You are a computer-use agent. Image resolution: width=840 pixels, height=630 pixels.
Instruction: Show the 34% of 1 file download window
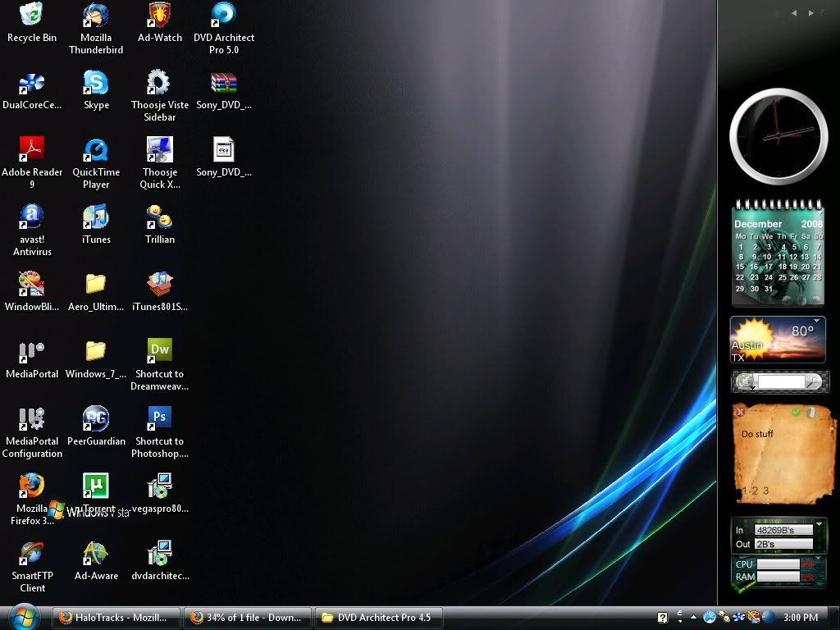coord(247,618)
